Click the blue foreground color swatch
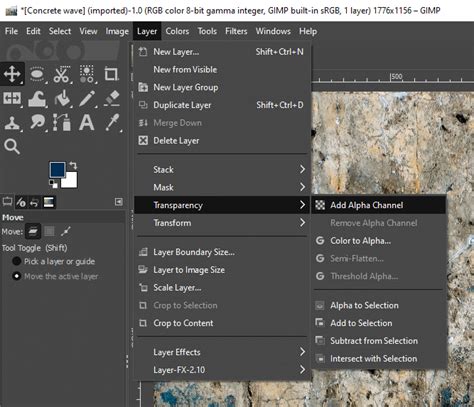The height and width of the screenshot is (407, 474). 57,170
